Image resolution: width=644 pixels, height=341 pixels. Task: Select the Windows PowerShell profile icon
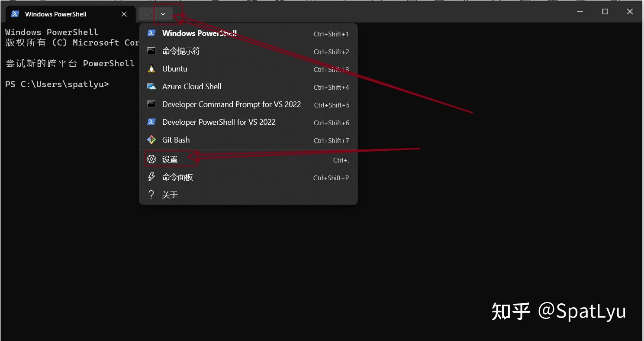pyautogui.click(x=151, y=33)
